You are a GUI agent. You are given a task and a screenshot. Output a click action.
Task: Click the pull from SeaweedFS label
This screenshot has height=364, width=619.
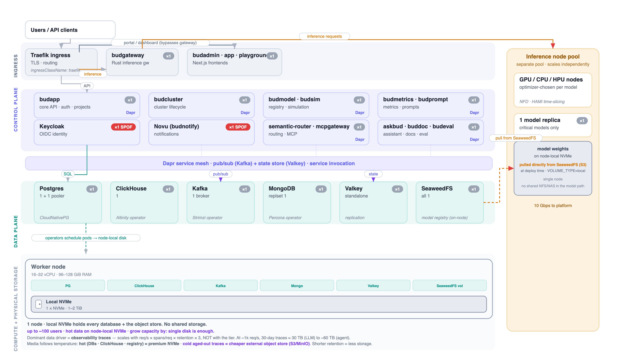tap(516, 138)
